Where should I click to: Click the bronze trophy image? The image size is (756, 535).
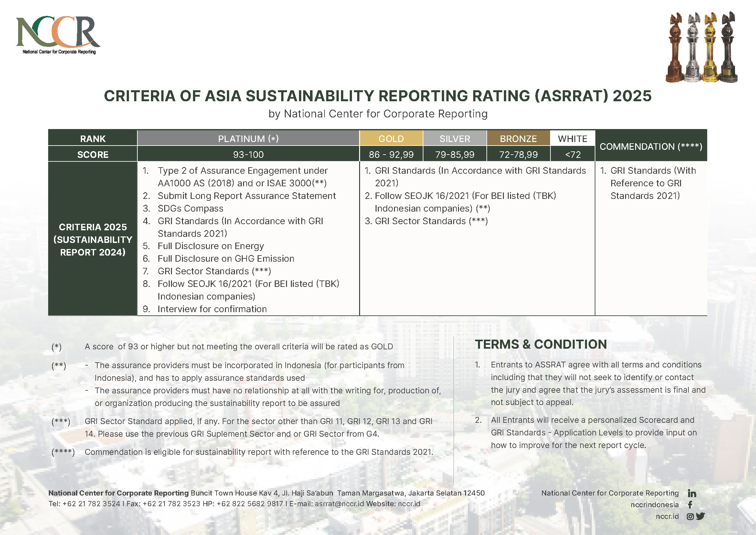coord(675,48)
